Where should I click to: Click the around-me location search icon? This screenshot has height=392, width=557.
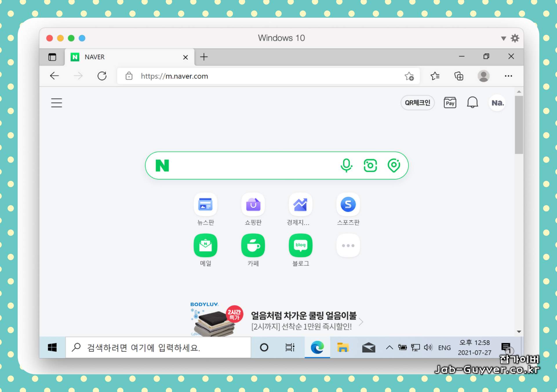click(394, 165)
